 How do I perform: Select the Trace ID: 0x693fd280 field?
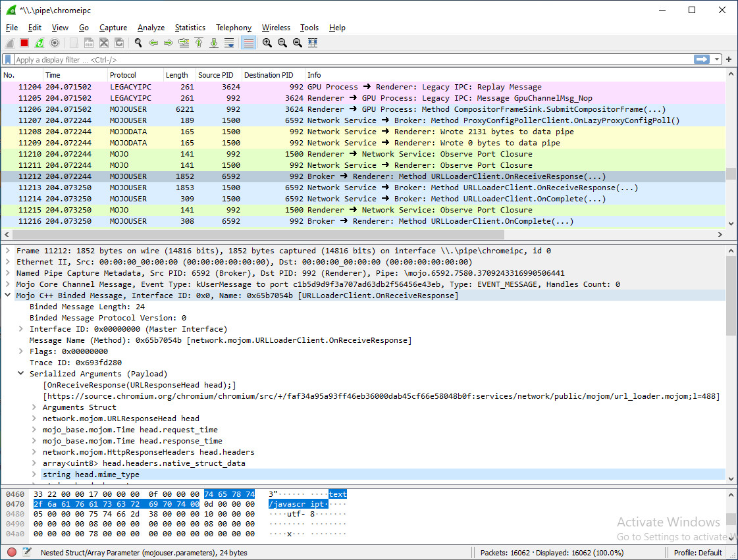click(x=75, y=363)
